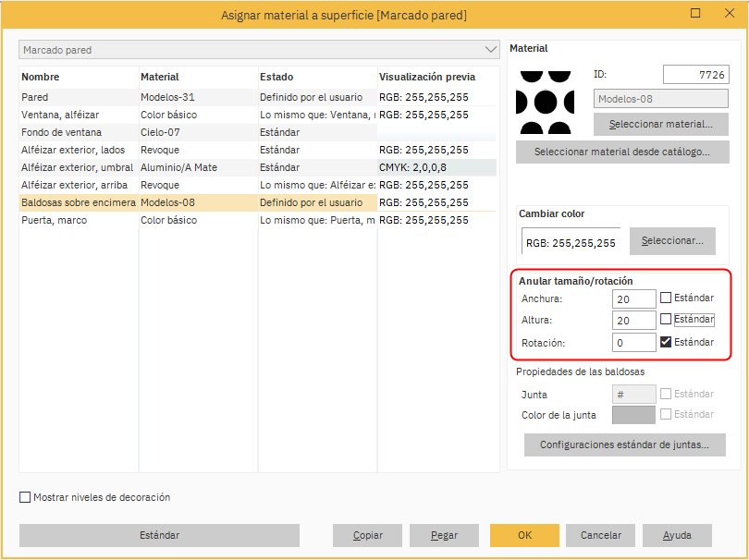
Task: Open the Marcado pared dropdown
Action: [259, 50]
